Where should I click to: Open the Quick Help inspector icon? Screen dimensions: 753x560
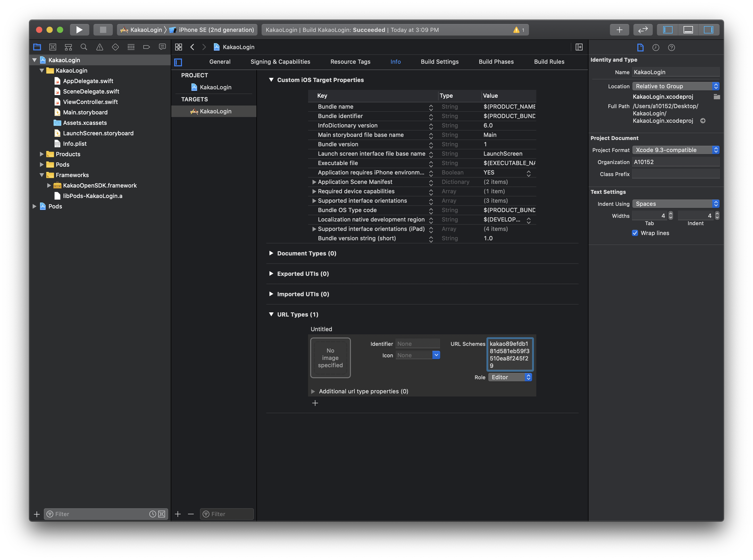[671, 48]
